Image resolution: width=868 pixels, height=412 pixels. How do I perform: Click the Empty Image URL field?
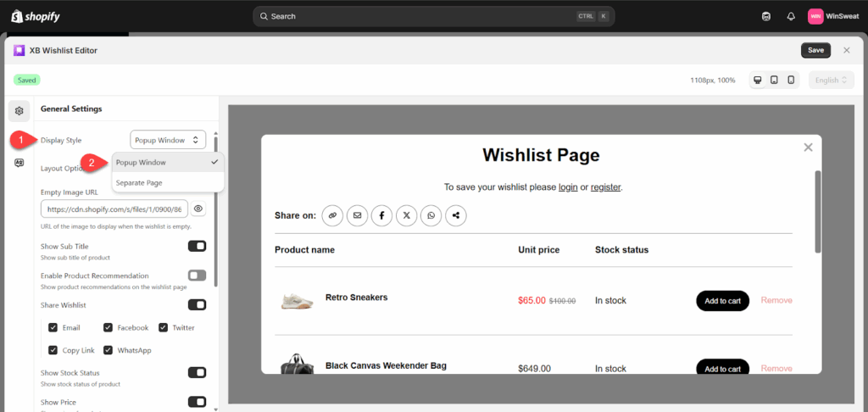pyautogui.click(x=114, y=209)
